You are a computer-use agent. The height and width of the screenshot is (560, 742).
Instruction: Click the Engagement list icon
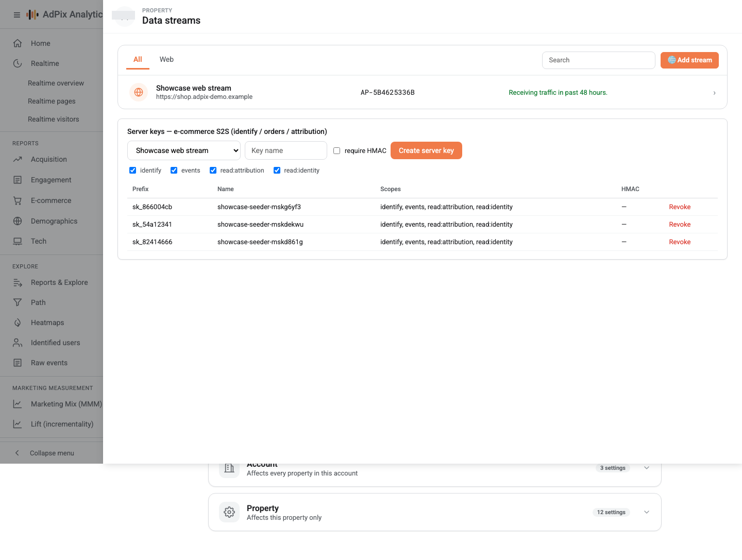click(x=18, y=180)
